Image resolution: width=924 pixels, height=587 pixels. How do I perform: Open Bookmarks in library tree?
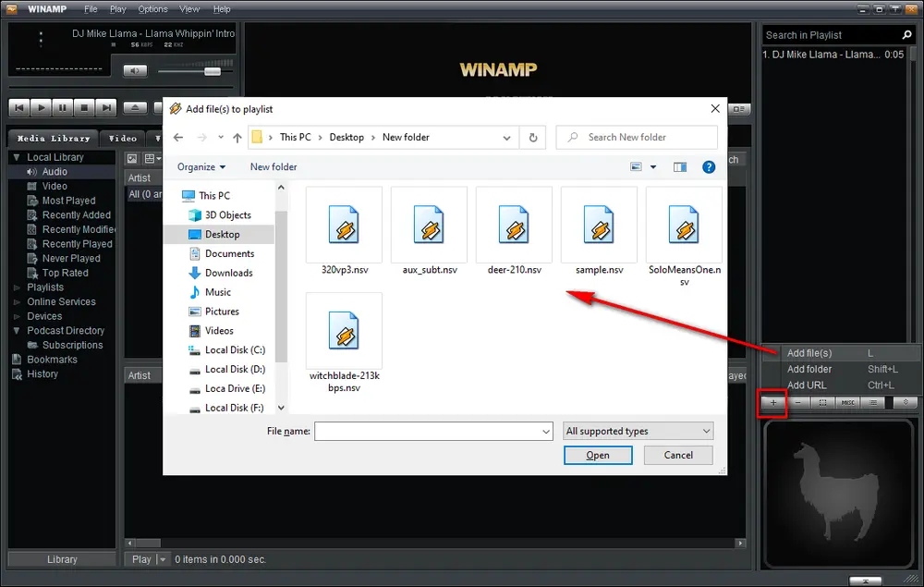[52, 360]
